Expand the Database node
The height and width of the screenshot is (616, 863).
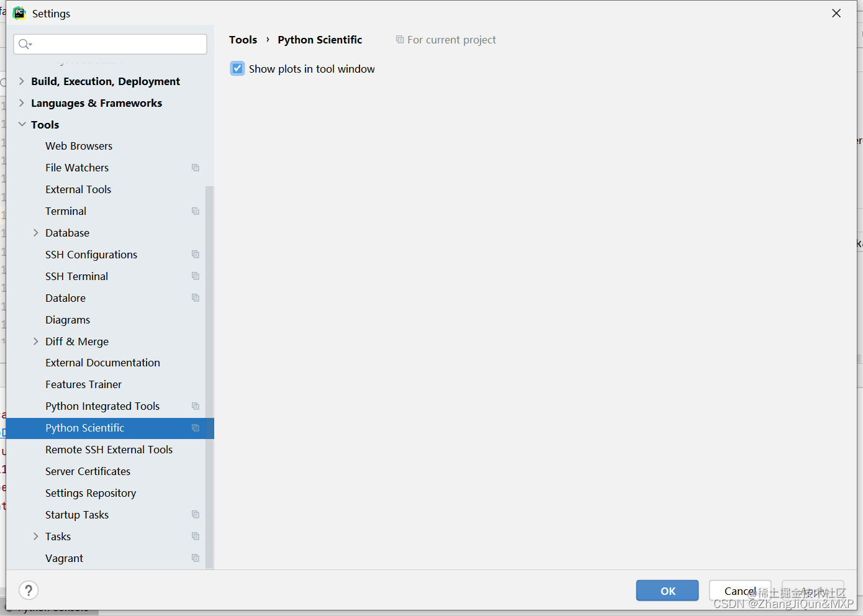36,233
